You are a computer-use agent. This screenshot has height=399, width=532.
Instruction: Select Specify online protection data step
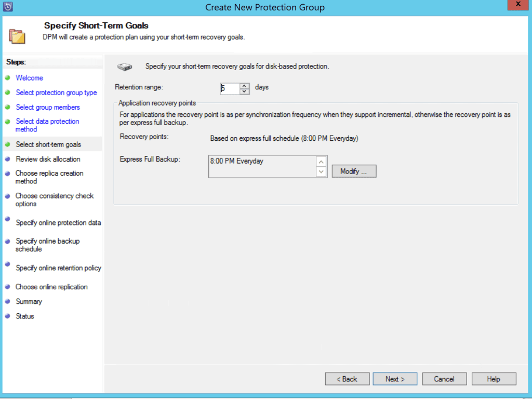point(58,222)
